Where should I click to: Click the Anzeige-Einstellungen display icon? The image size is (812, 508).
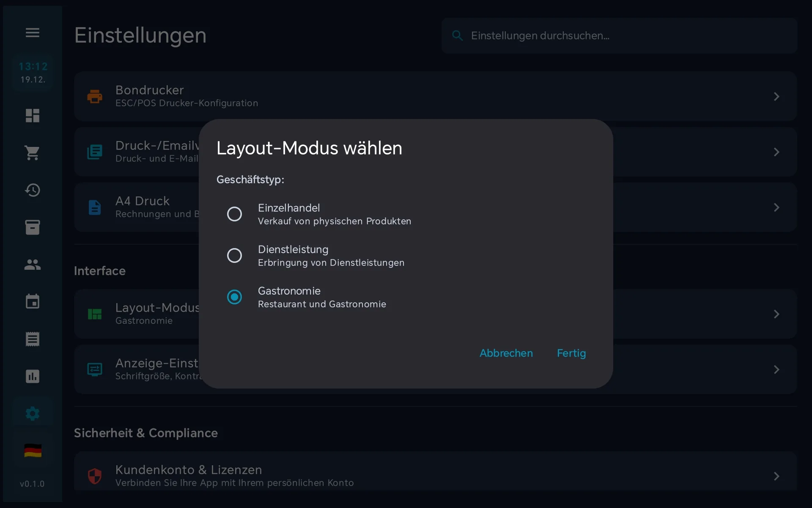pyautogui.click(x=95, y=370)
